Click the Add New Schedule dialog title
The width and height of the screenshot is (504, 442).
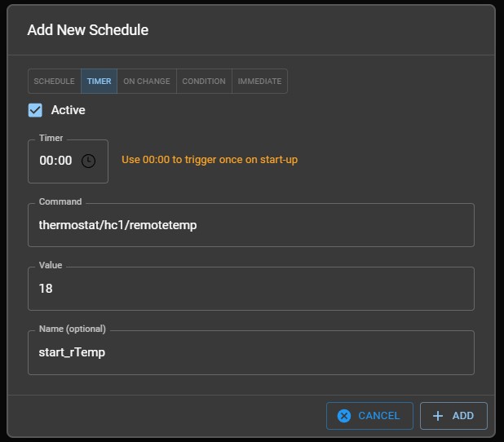click(88, 30)
